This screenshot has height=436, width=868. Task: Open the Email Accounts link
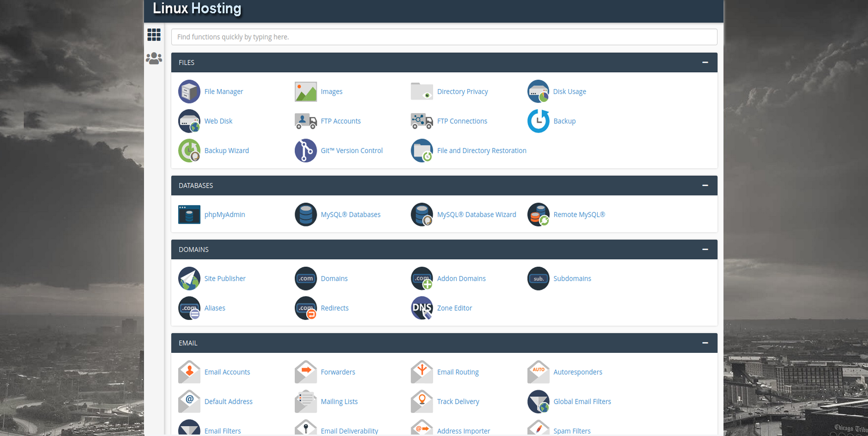227,372
